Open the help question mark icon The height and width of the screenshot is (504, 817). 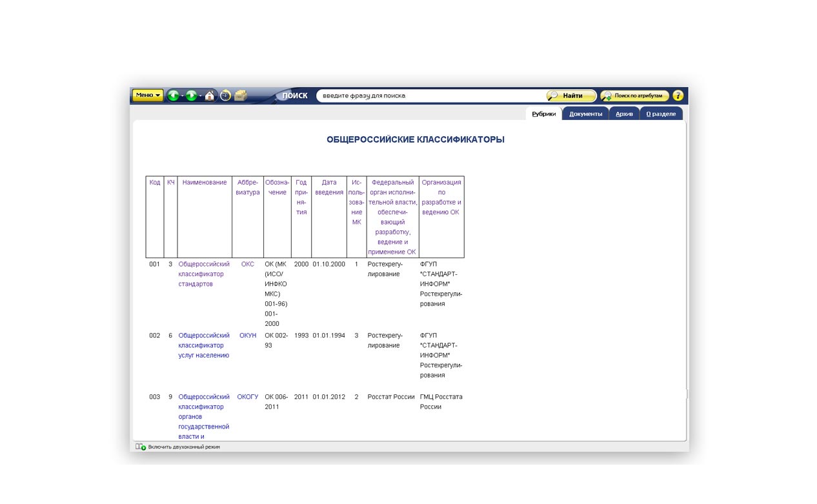tap(678, 96)
